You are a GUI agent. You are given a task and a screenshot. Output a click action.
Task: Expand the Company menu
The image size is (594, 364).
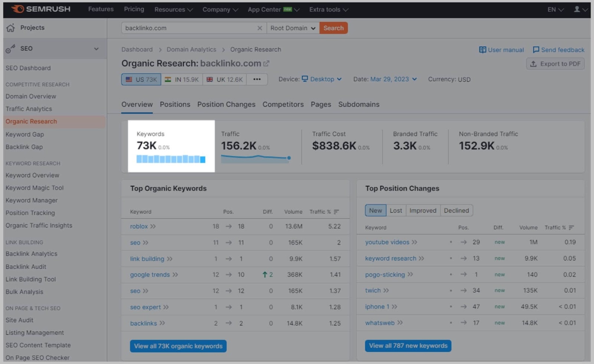(x=220, y=10)
